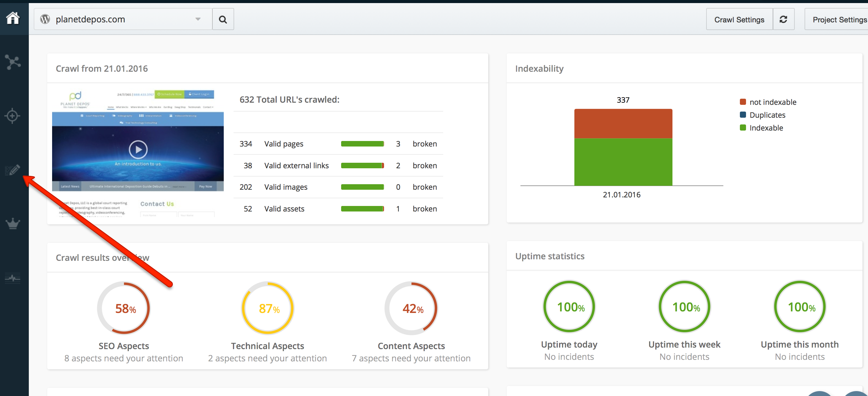Open the crown rankings icon in sidebar

13,224
